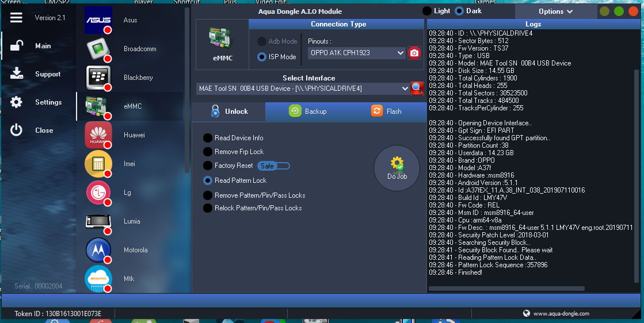Click the padlock icon on Unlock tab
Image resolution: width=644 pixels, height=323 pixels.
coord(215,111)
